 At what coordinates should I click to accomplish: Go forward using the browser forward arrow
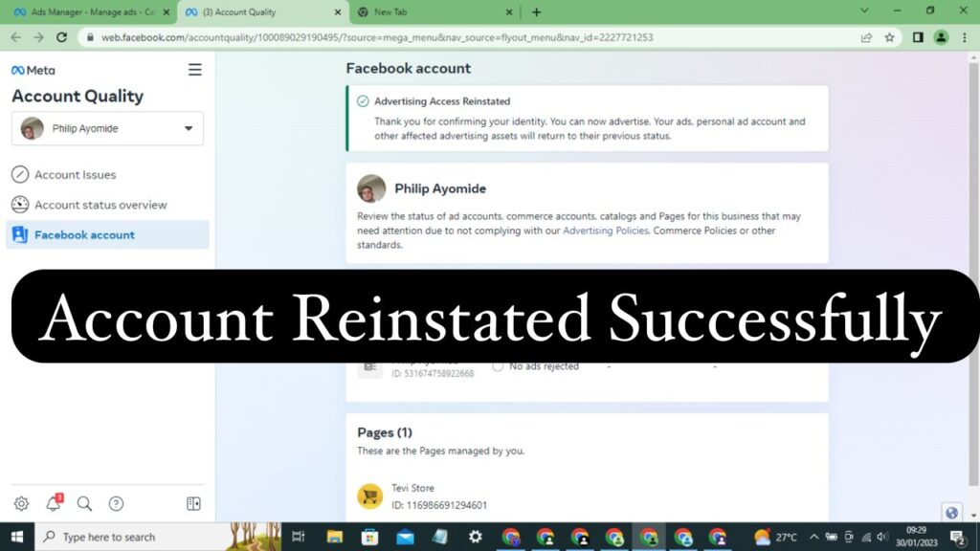click(x=38, y=37)
